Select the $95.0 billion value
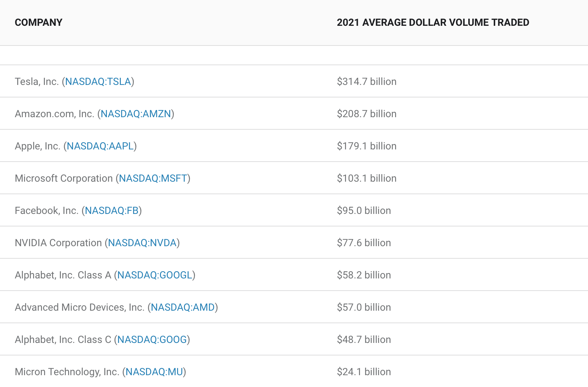Screen dimensions: 588x387 click(x=364, y=211)
